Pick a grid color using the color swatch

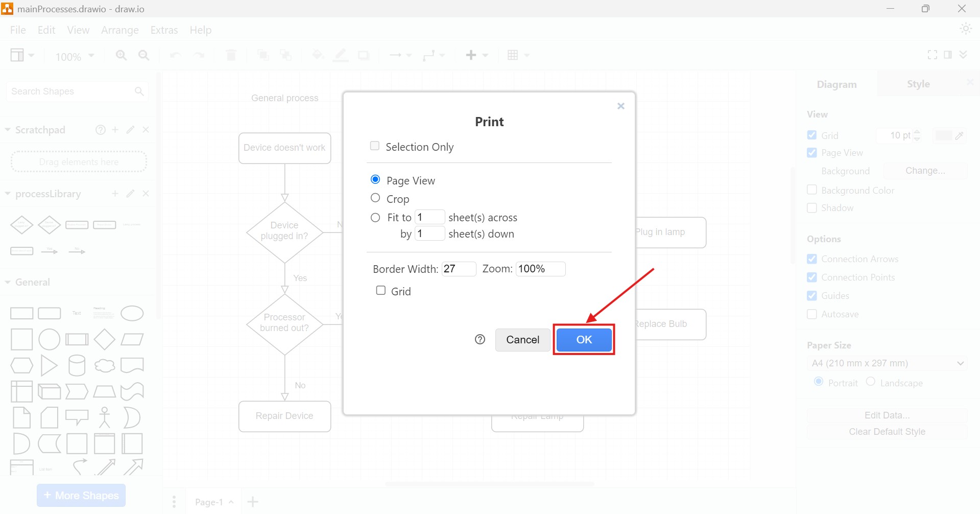pos(943,135)
